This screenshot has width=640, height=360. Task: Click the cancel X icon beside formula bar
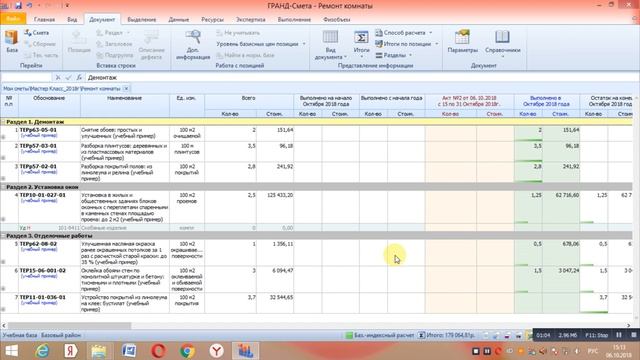tap(58, 78)
